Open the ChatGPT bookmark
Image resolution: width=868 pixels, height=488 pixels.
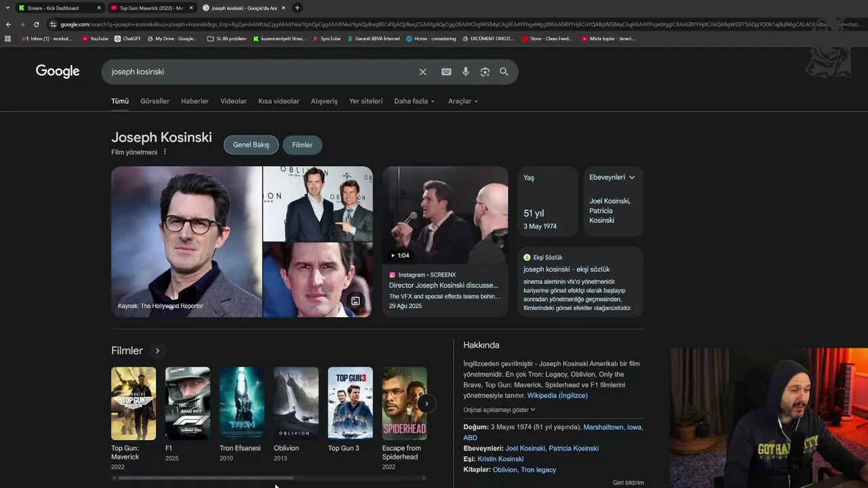tap(127, 39)
